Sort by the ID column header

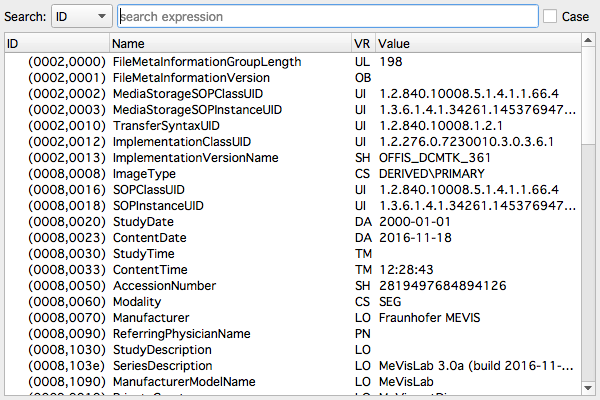[x=55, y=44]
